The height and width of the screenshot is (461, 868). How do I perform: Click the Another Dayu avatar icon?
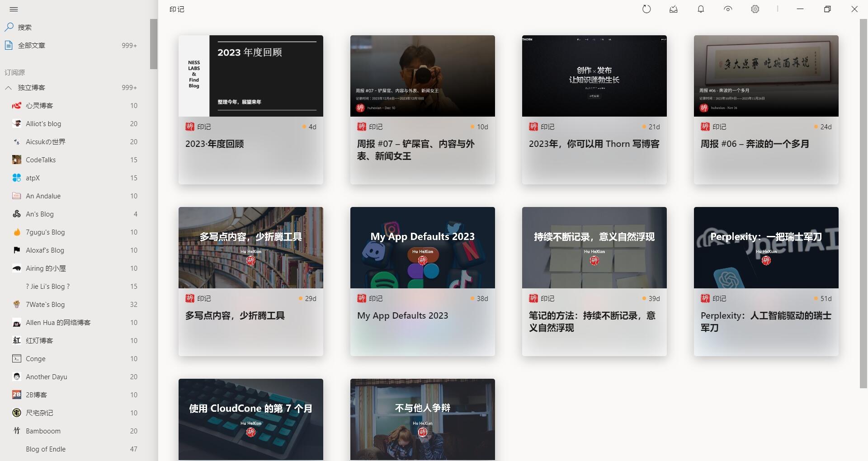[17, 377]
